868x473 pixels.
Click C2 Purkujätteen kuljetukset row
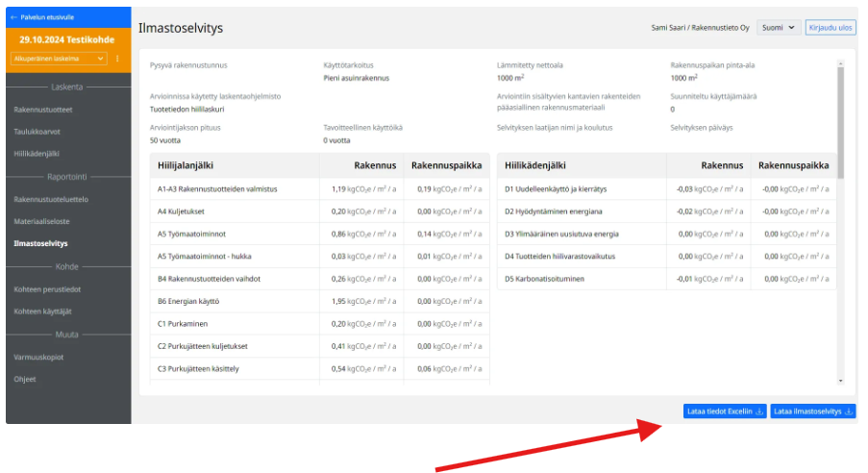[319, 346]
